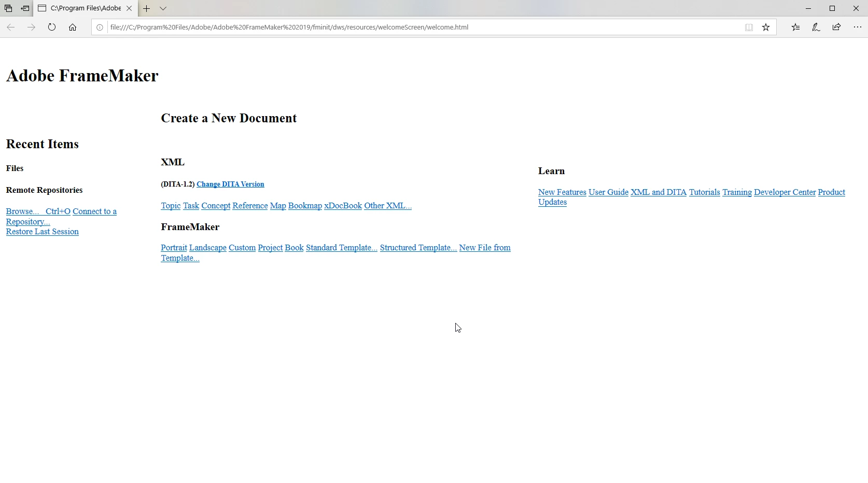The height and width of the screenshot is (483, 868).
Task: Visit the Developer Center link
Action: [785, 192]
